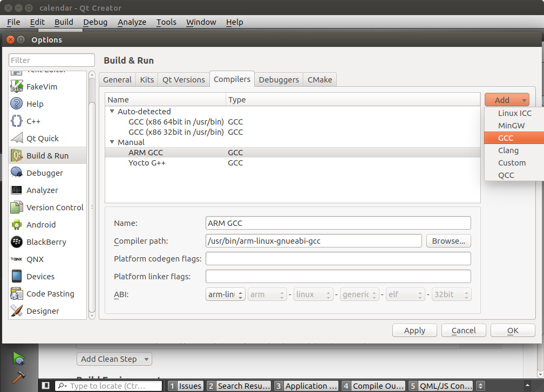
Task: Click the build hammer icon
Action: coord(19,377)
